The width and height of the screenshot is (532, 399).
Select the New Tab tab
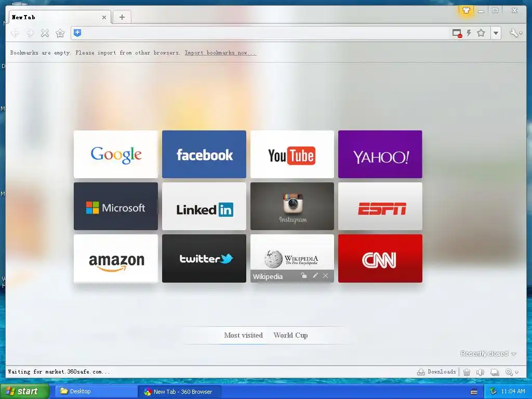(58, 17)
